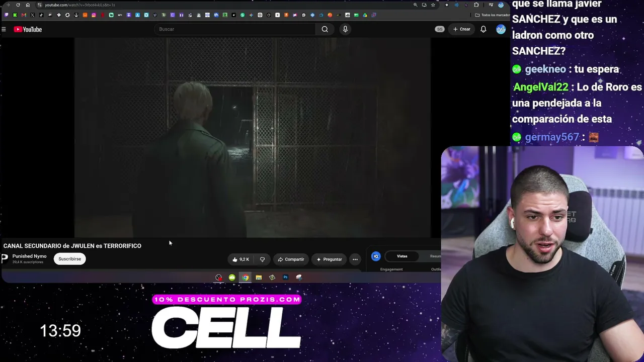Viewport: 644px width, 362px height.
Task: Open the browser zoom indicator
Action: click(415, 5)
